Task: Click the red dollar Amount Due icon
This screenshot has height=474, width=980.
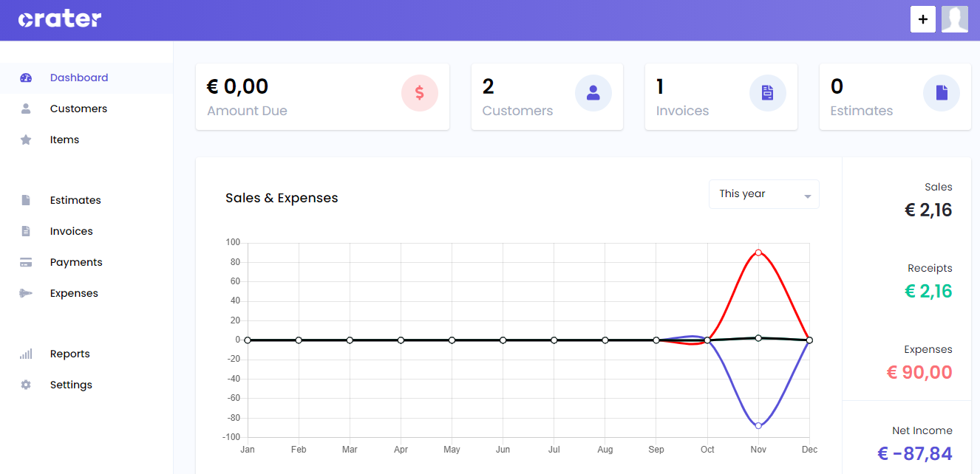Action: click(420, 93)
